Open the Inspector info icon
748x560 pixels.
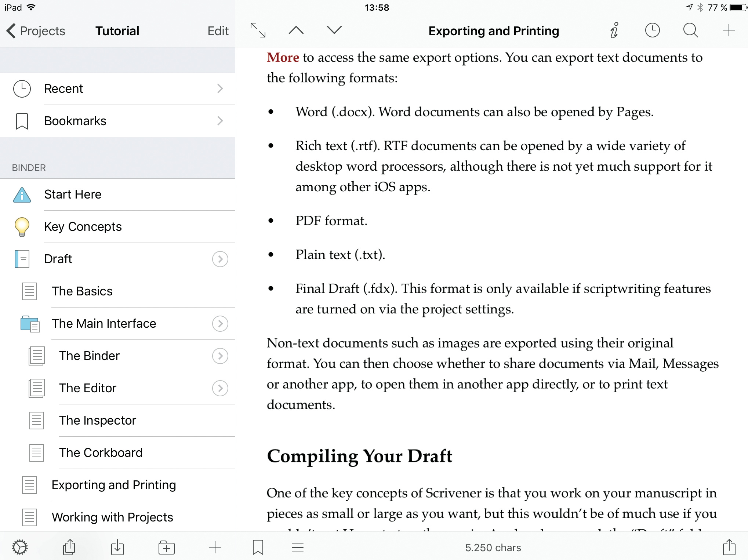point(614,30)
